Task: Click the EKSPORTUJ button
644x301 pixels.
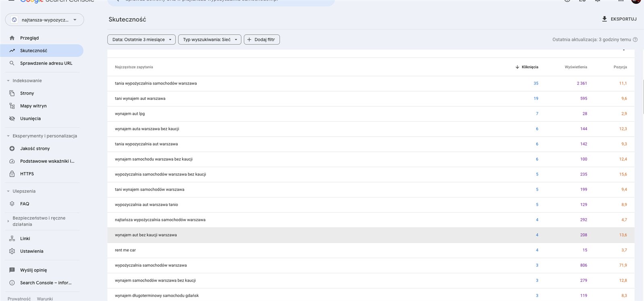Action: 619,19
